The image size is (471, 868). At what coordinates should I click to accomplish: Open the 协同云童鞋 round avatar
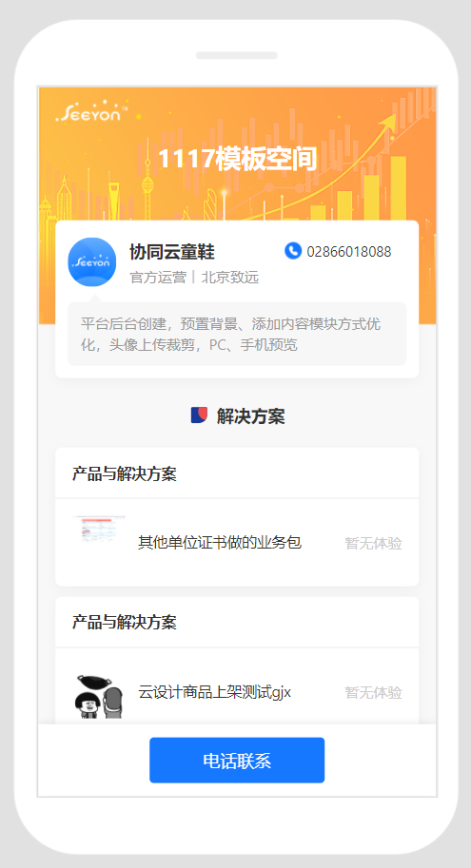click(92, 261)
